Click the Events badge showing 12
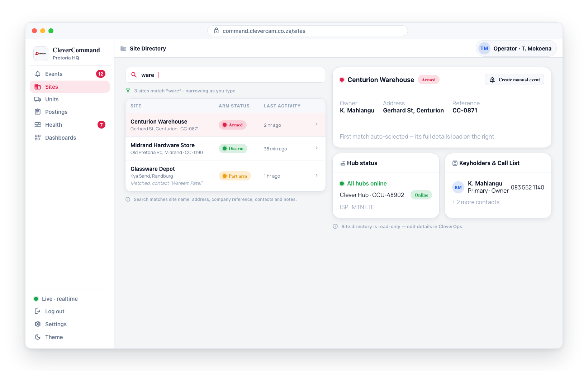 coord(101,74)
